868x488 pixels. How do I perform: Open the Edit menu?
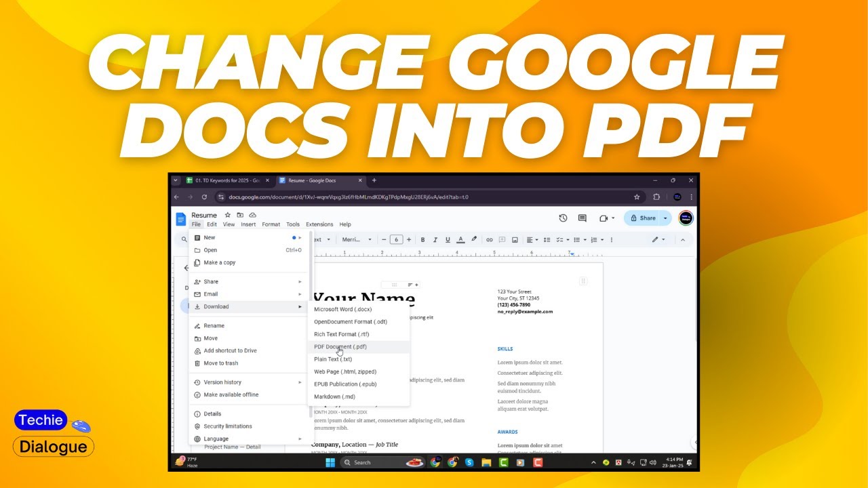(212, 224)
